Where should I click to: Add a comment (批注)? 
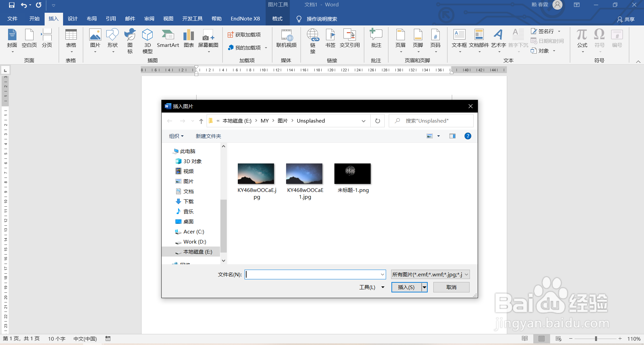376,39
